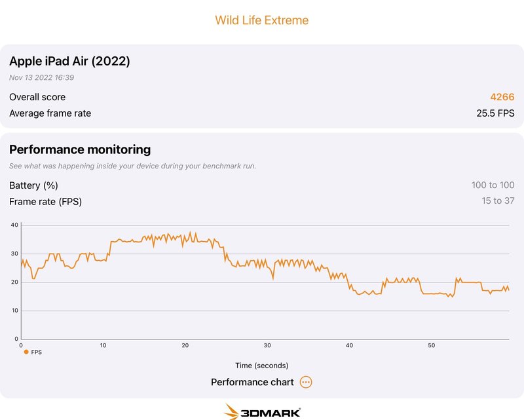This screenshot has width=524, height=420.
Task: Click the 10 second tick on time axis
Action: (103, 345)
